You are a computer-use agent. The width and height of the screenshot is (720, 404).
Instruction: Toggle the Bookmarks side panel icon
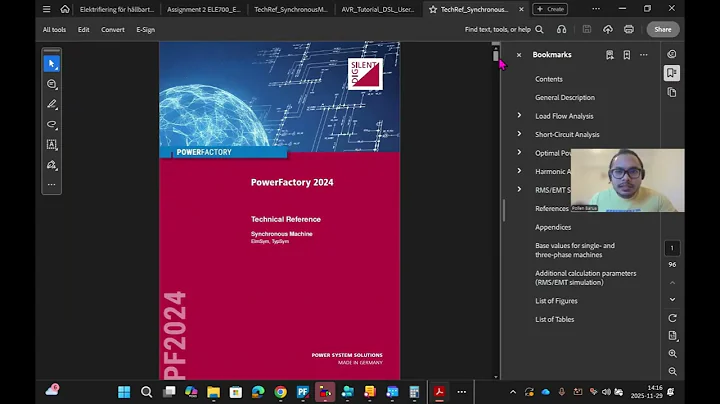coord(672,73)
